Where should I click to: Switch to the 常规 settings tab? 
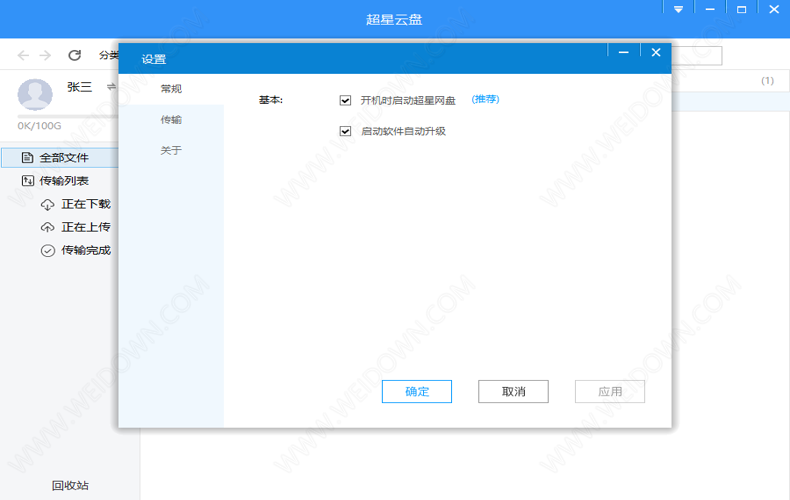[x=171, y=89]
